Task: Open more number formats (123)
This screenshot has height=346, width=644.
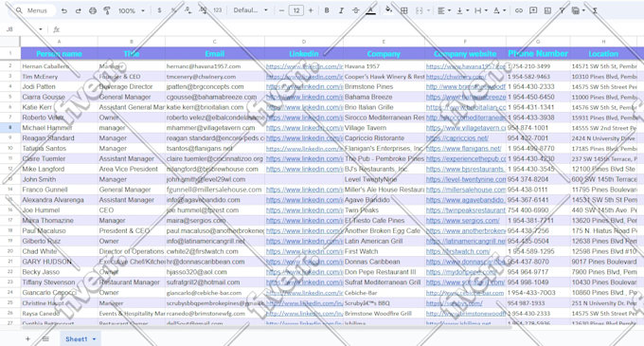Action: (218, 10)
